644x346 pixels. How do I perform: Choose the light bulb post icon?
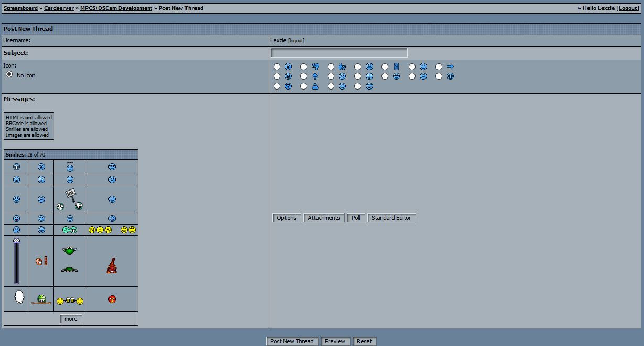coord(304,76)
